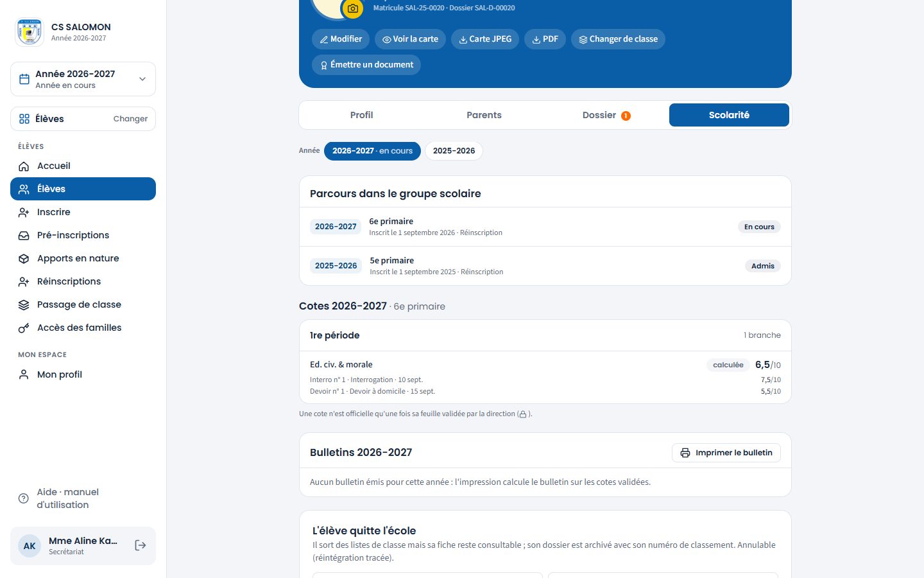Screen dimensions: 924x578
Task: Click the 2026-2027 6e primaire row
Action: 545,227
